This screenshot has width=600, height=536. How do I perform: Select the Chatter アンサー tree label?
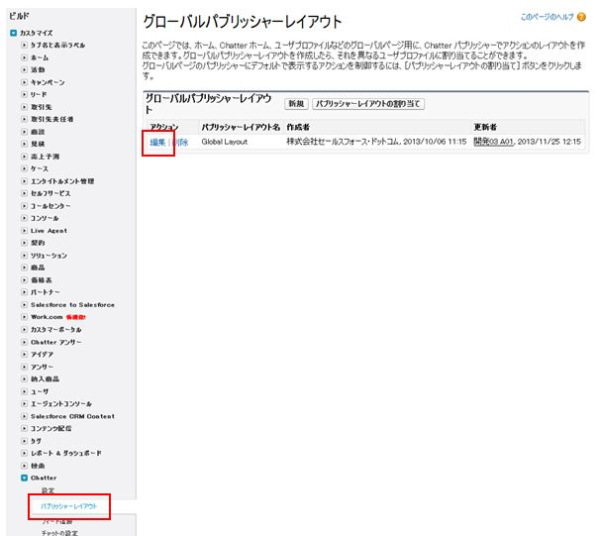point(56,342)
